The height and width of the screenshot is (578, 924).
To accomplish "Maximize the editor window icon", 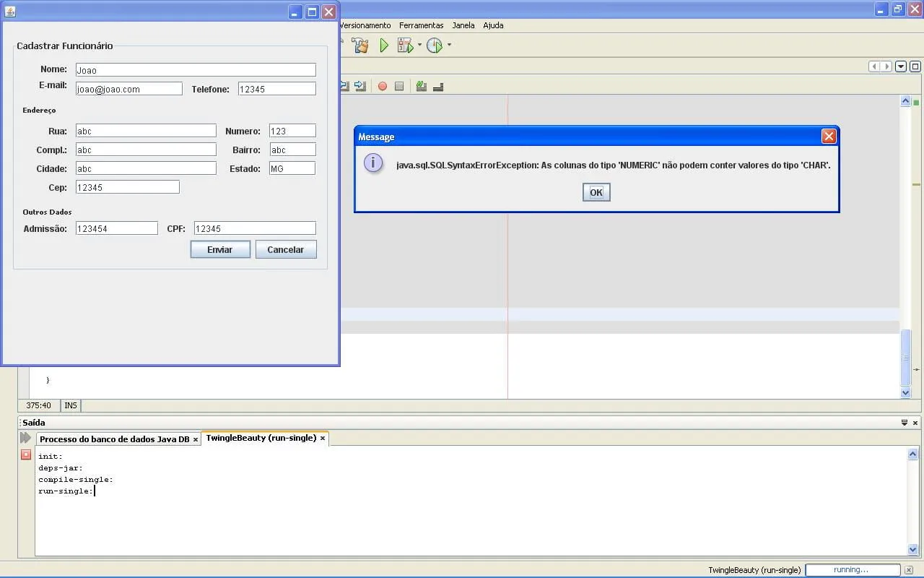I will (915, 66).
